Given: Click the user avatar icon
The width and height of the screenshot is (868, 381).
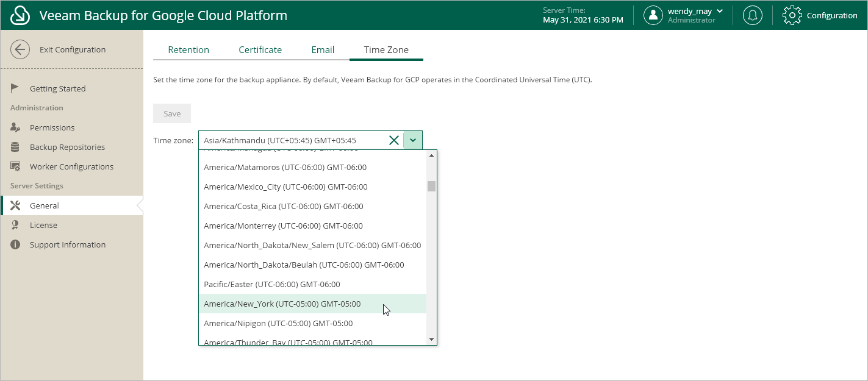Looking at the screenshot, I should [x=653, y=15].
